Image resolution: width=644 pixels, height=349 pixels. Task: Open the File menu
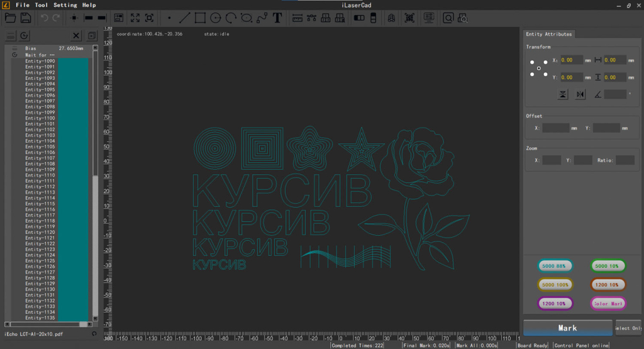[x=23, y=5]
